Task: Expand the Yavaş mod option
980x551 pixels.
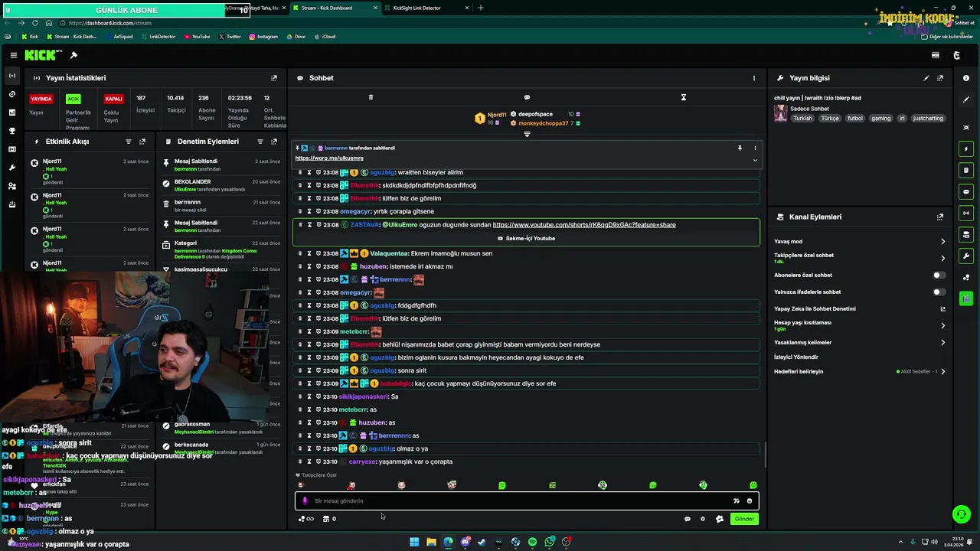Action: click(x=942, y=241)
